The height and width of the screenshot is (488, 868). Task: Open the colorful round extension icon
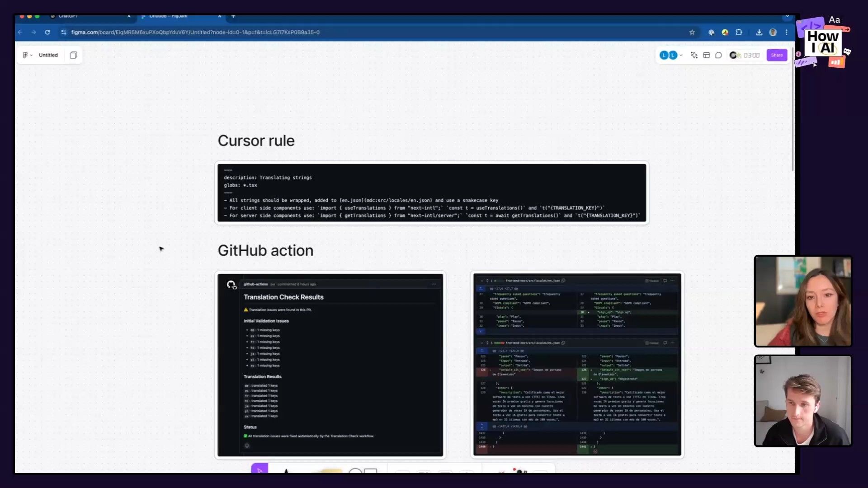tap(725, 32)
